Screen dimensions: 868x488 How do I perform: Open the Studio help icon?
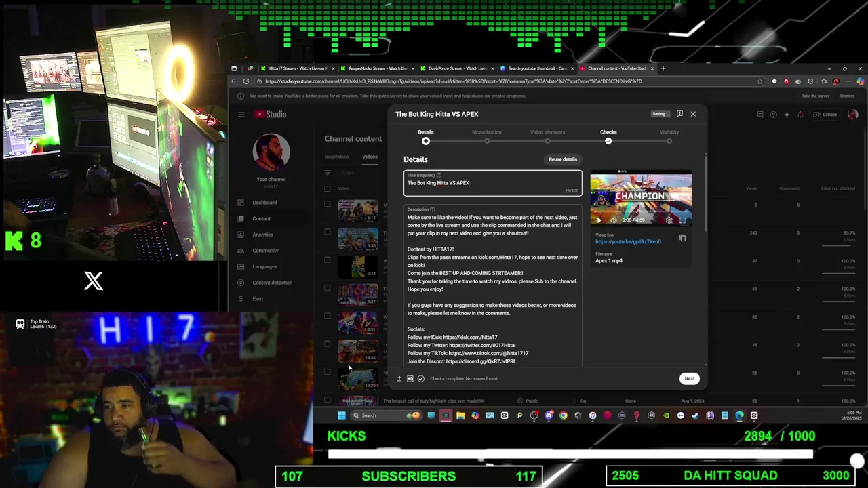coord(773,115)
